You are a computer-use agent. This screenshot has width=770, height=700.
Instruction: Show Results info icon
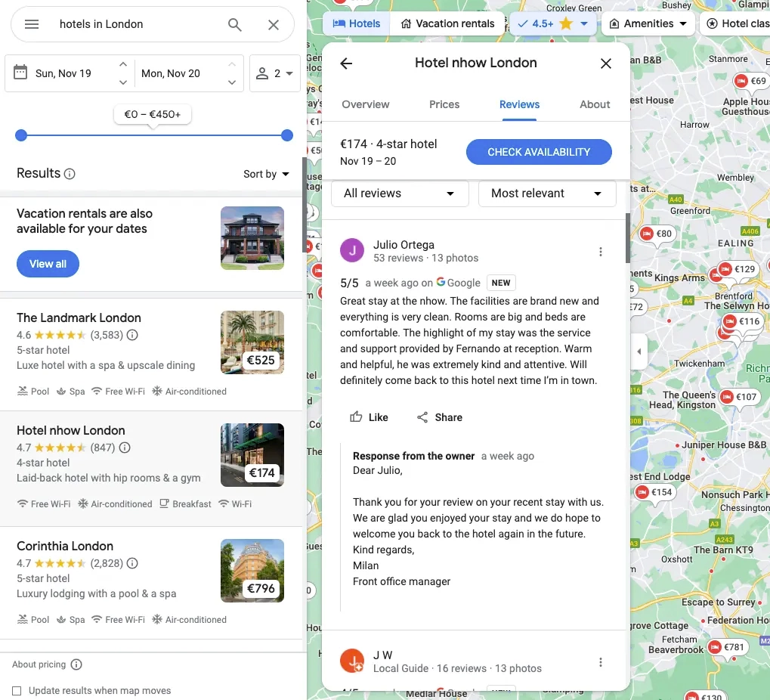[70, 174]
